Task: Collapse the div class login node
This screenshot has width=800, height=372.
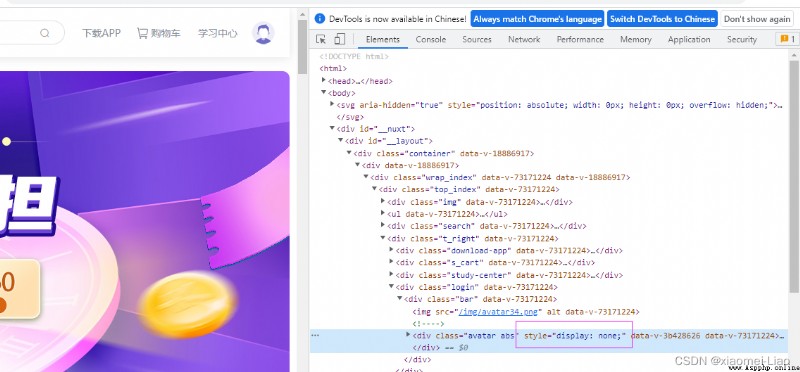Action: (x=391, y=287)
